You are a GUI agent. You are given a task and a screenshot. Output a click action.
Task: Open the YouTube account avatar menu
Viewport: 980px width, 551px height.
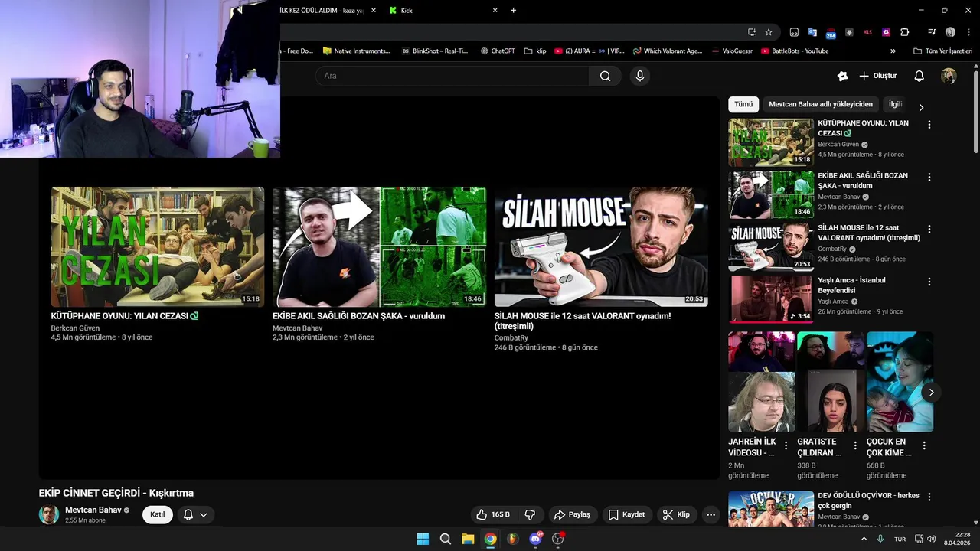pos(949,76)
